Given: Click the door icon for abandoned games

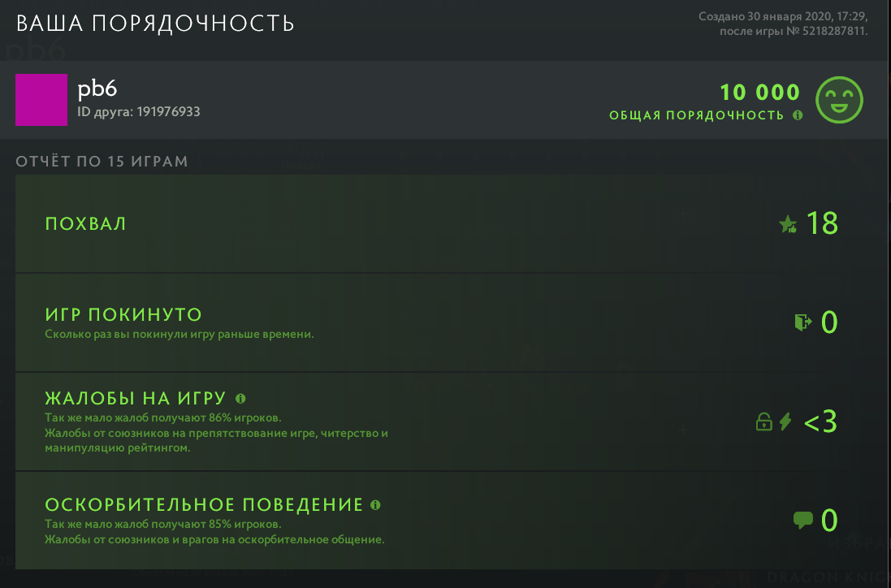Looking at the screenshot, I should pyautogui.click(x=802, y=322).
